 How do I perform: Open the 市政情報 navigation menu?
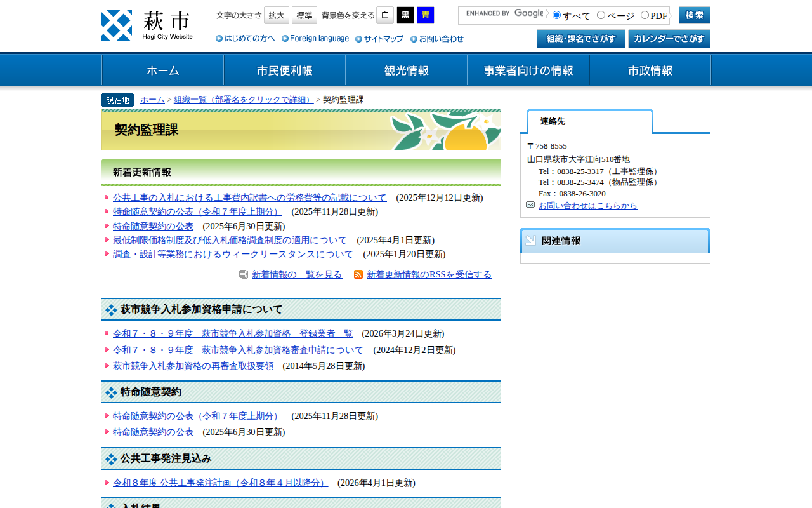650,70
